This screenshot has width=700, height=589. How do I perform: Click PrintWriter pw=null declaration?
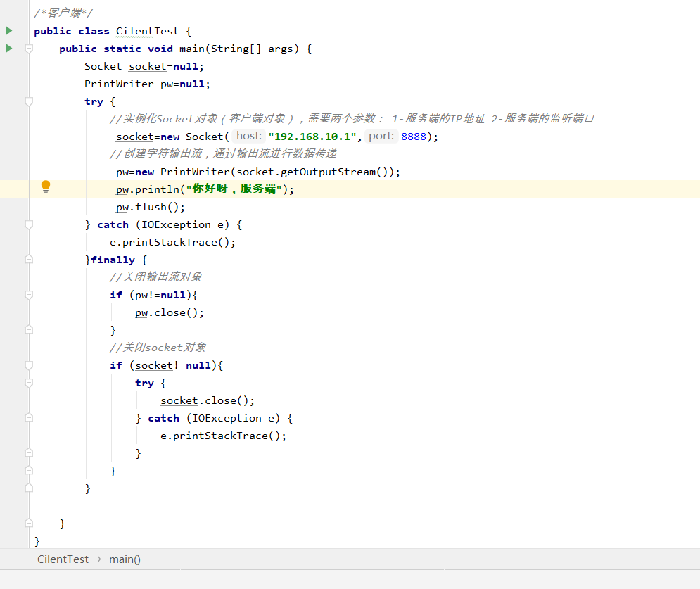[147, 84]
